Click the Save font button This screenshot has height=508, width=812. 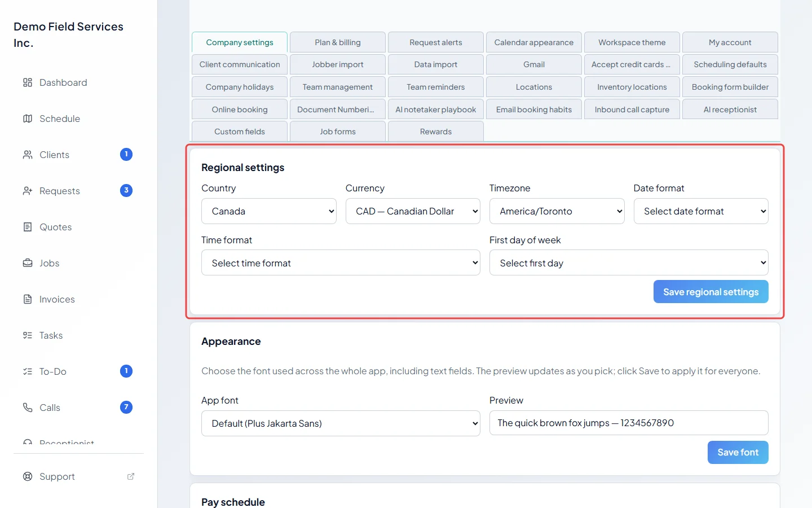pyautogui.click(x=738, y=452)
